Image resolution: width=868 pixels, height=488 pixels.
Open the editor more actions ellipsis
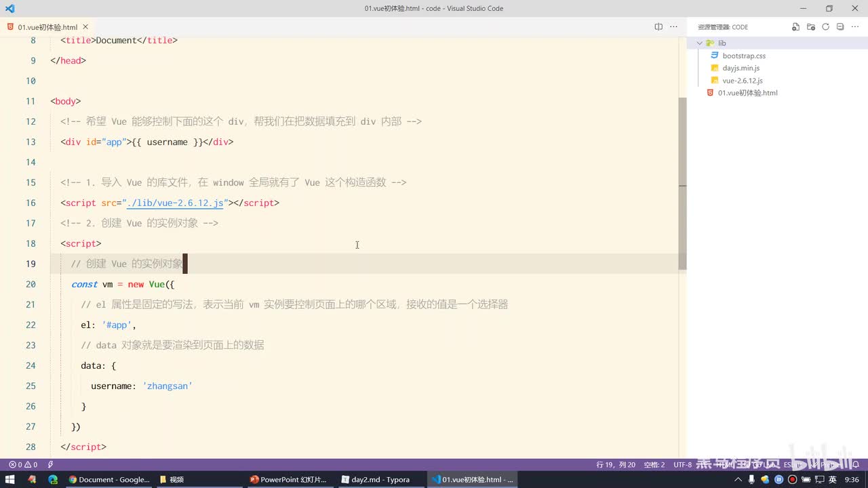673,27
